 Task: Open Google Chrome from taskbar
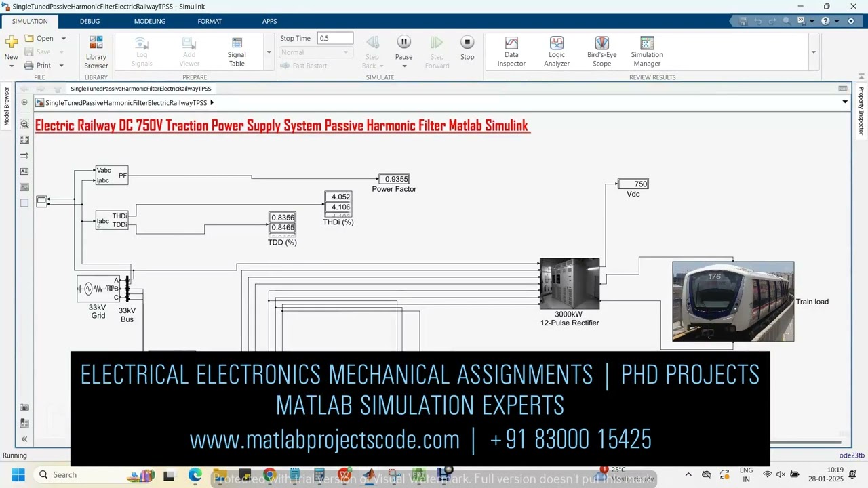tap(270, 474)
